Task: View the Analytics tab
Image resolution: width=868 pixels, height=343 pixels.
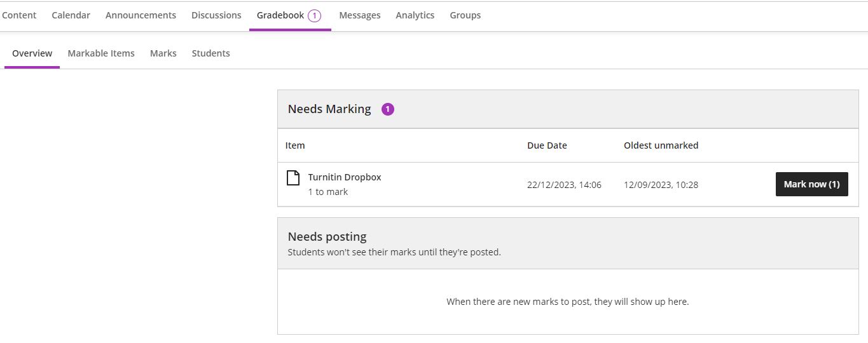Action: click(x=415, y=15)
